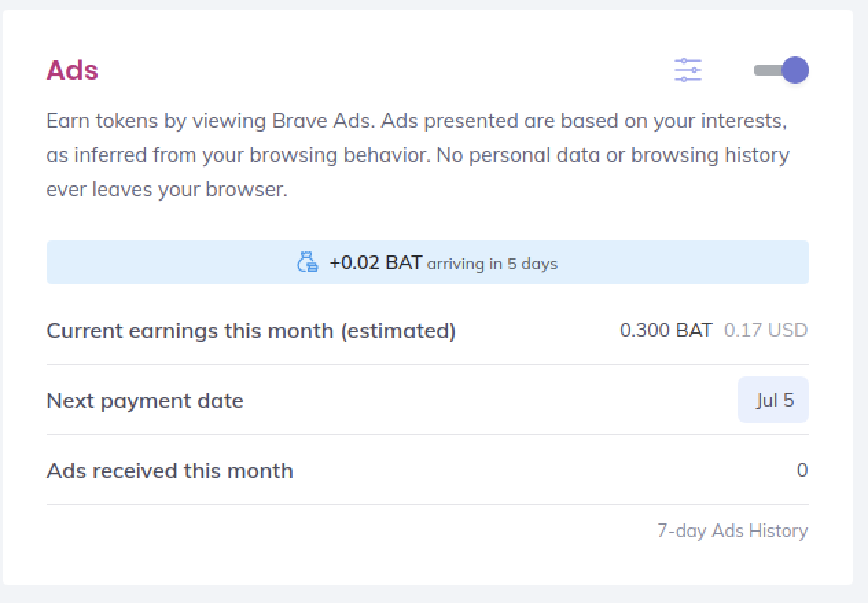
Task: Click Ads received this month label
Action: point(170,470)
